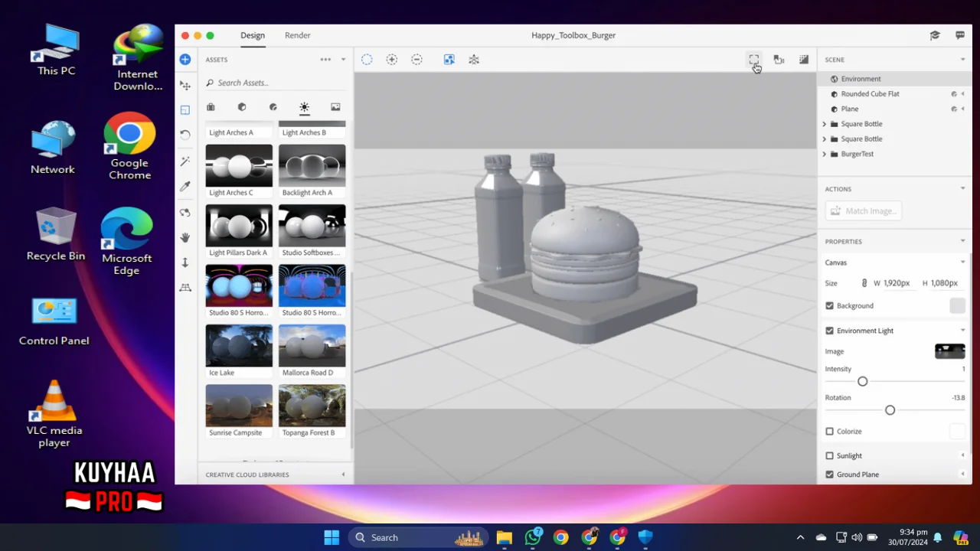Click the align and distribute icon
Viewport: 980px width, 551px height.
pos(474,60)
